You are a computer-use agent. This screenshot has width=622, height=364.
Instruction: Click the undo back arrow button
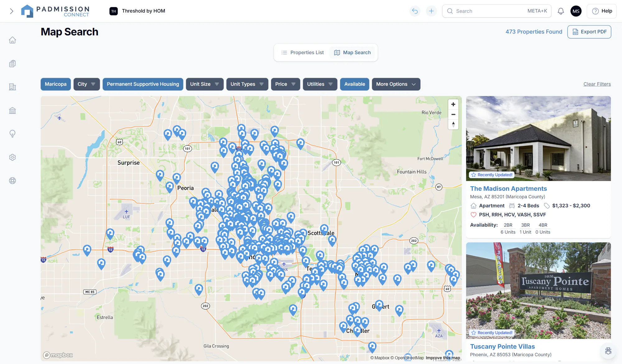(x=415, y=11)
